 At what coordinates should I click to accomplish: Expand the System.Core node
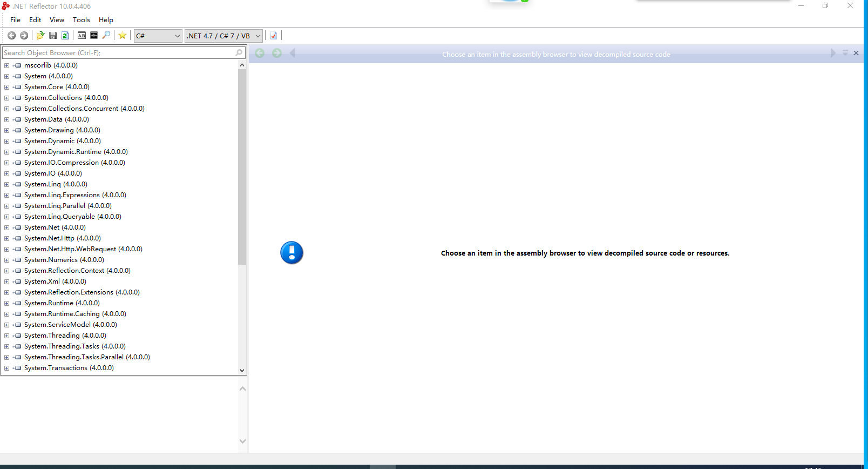click(6, 87)
